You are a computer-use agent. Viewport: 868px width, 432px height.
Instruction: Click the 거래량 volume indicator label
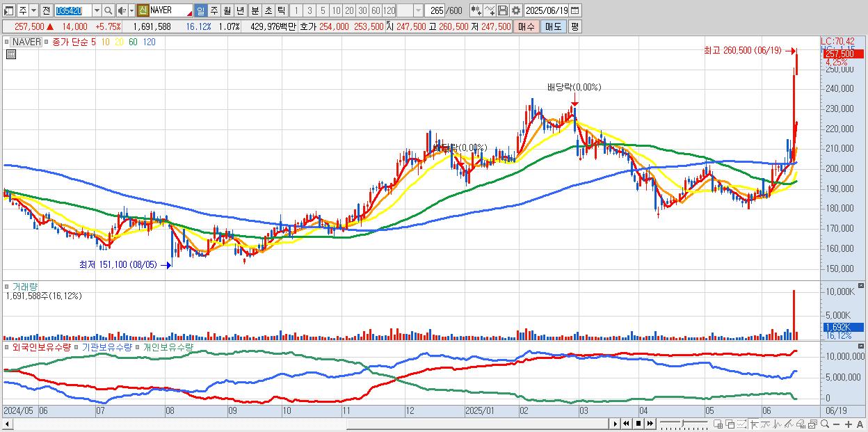(25, 286)
